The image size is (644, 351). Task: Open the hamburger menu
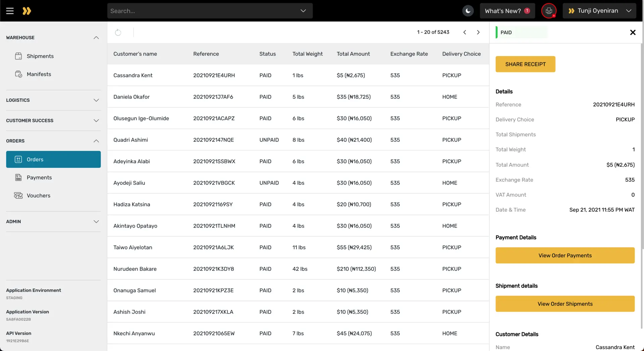pos(10,11)
